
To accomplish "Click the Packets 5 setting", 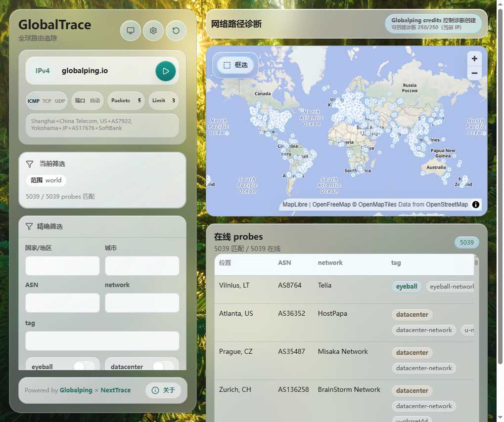I will (x=126, y=100).
